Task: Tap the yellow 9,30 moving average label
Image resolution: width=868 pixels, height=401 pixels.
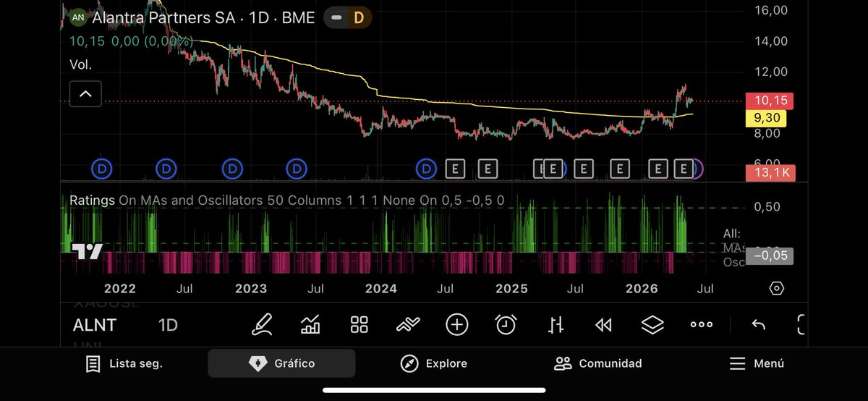Action: point(766,118)
